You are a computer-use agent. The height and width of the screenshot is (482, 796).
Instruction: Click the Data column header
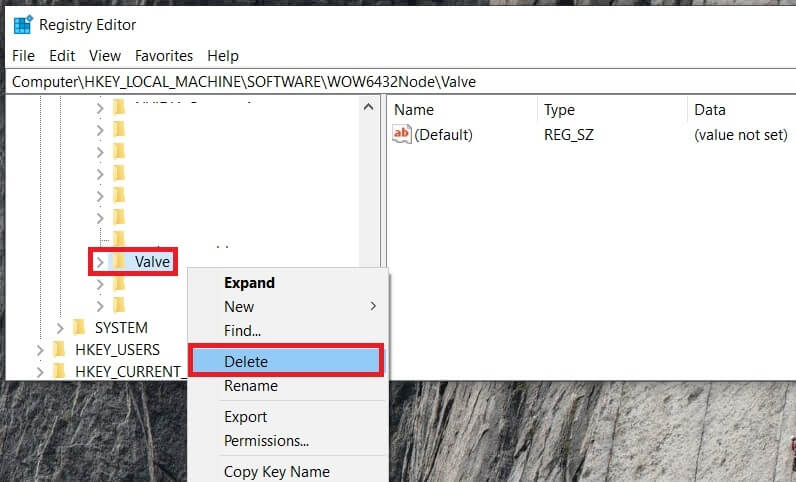710,110
